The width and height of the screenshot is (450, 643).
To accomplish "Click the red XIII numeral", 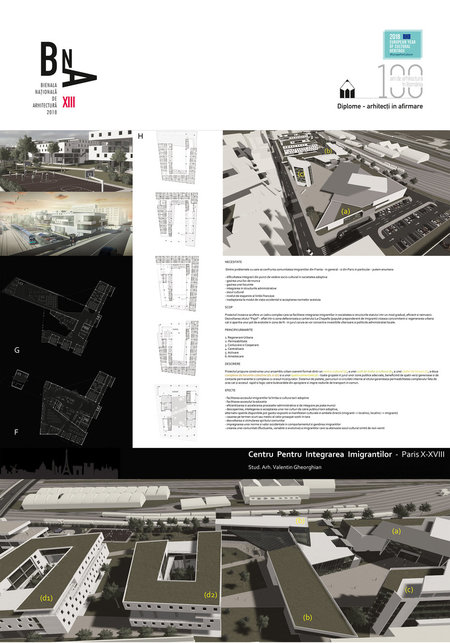I will click(69, 102).
